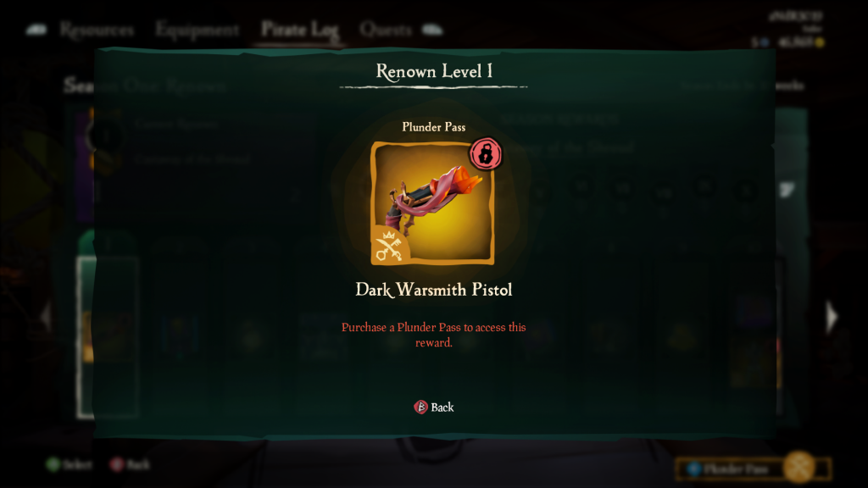The image size is (868, 488).
Task: Click the Back label in the dialog
Action: (442, 408)
